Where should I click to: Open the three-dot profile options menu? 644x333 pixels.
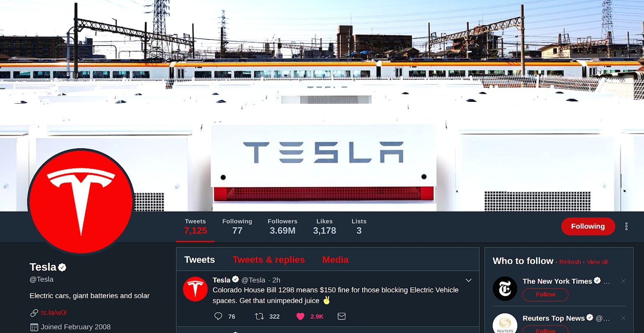pos(626,226)
